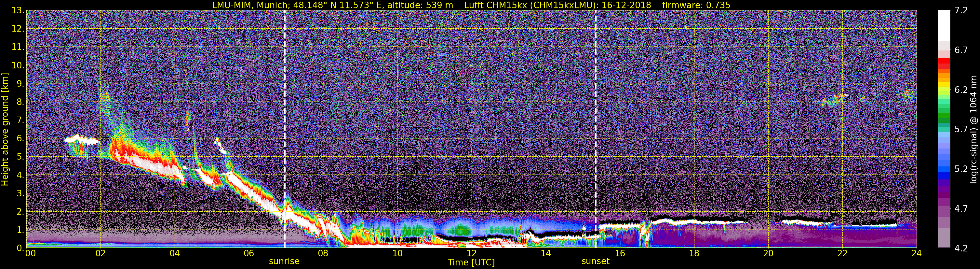The image size is (980, 269).
Task: Click the colorbar tick value 6.7
Action: coord(961,50)
